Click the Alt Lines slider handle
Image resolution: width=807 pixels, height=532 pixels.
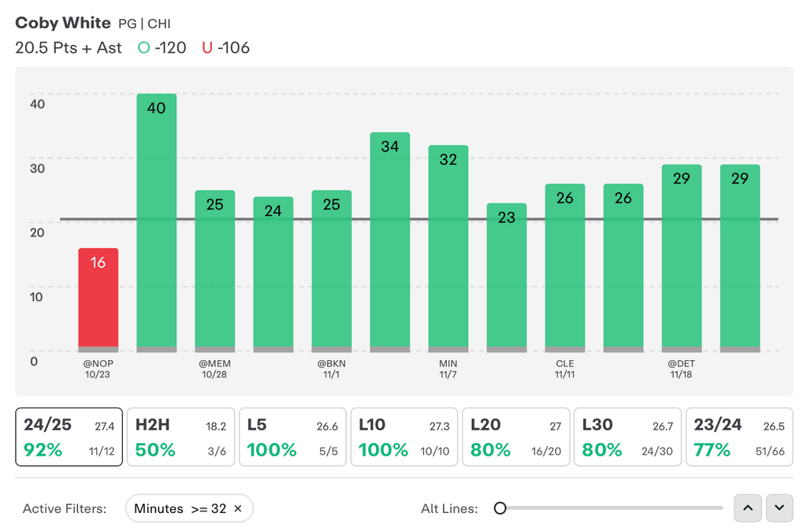point(500,508)
